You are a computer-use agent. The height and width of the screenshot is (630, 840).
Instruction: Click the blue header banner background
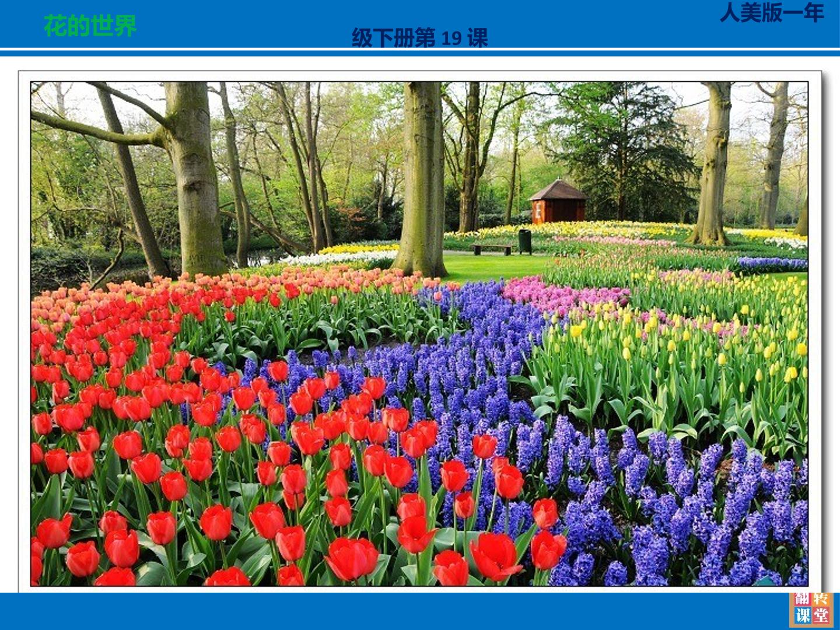(420, 23)
